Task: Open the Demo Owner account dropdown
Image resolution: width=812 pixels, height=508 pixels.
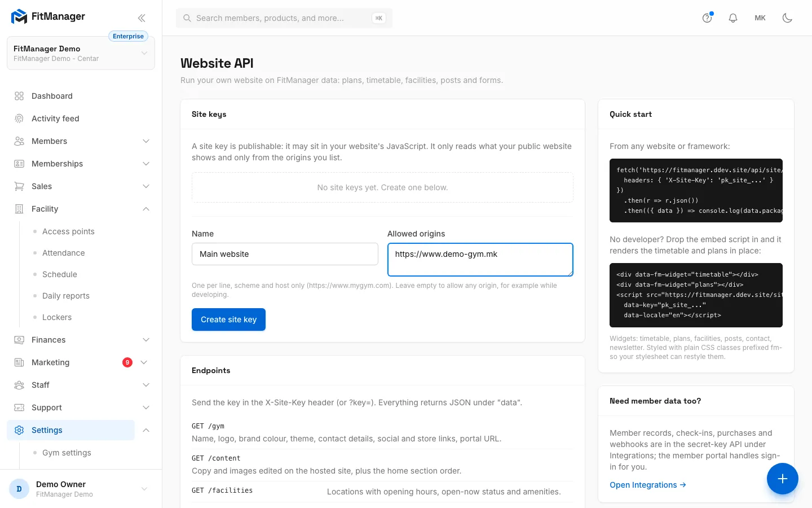Action: 81,489
